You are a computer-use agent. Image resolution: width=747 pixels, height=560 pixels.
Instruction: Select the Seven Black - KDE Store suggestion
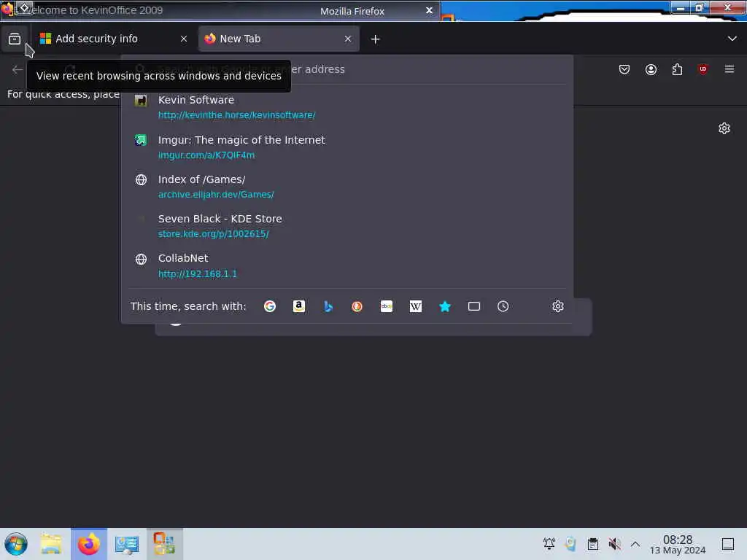(347, 226)
